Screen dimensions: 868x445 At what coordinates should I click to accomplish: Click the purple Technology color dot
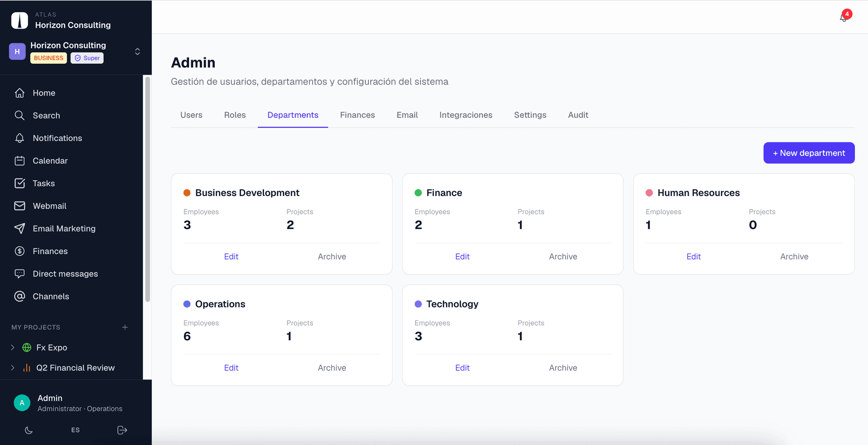pos(418,304)
